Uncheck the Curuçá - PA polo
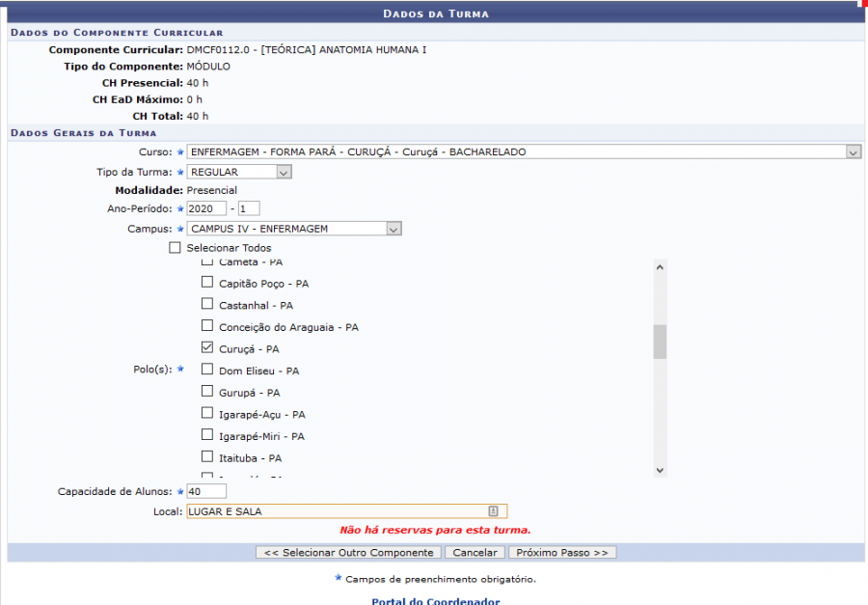The width and height of the screenshot is (868, 605). pyautogui.click(x=206, y=347)
